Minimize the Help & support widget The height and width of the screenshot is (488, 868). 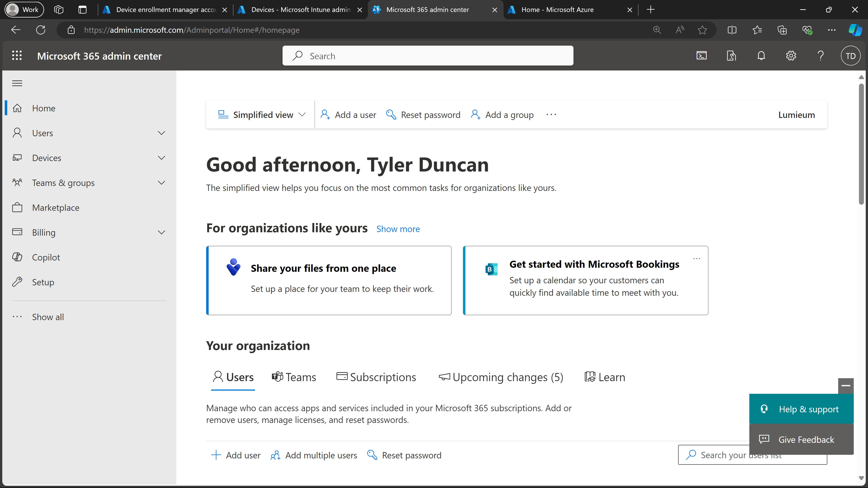(x=846, y=386)
